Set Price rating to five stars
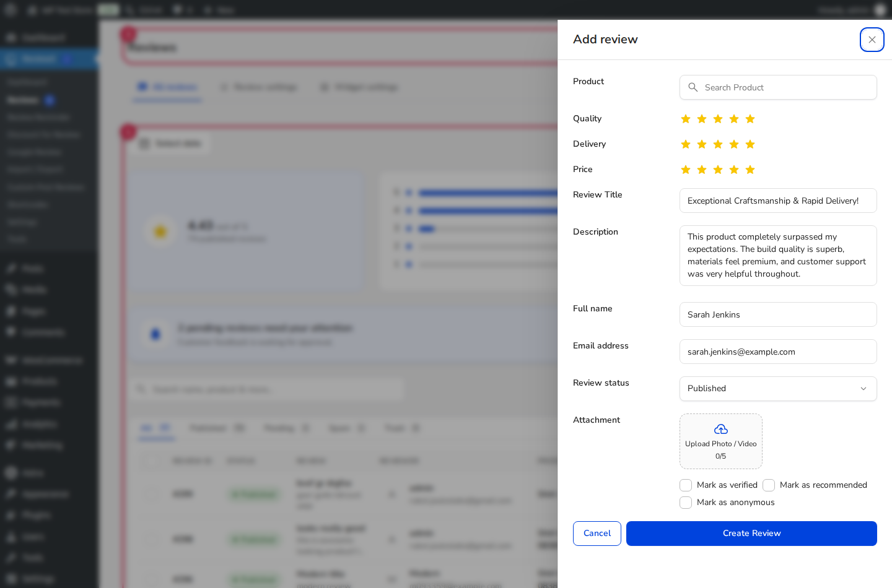The image size is (892, 588). pos(750,170)
